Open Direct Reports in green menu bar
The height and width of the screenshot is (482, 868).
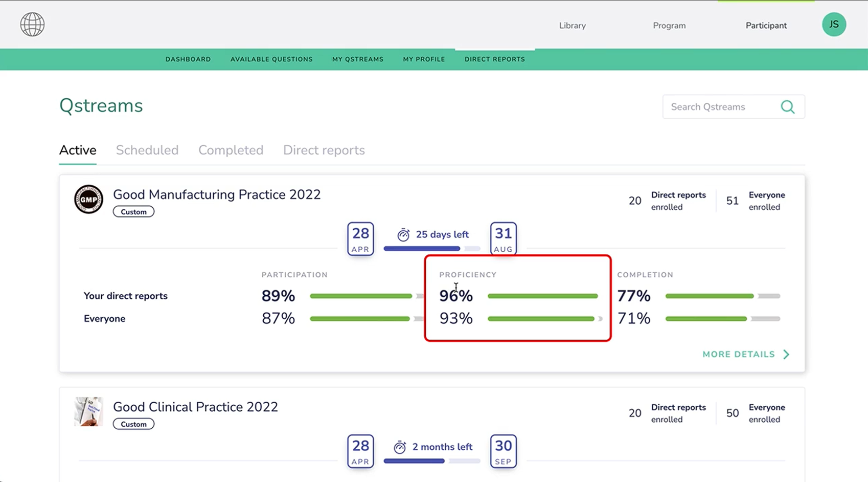pyautogui.click(x=495, y=59)
